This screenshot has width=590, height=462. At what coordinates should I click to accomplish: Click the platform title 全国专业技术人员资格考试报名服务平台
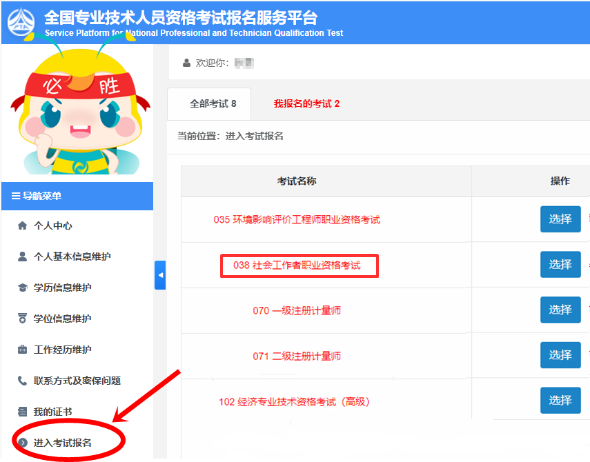(181, 17)
